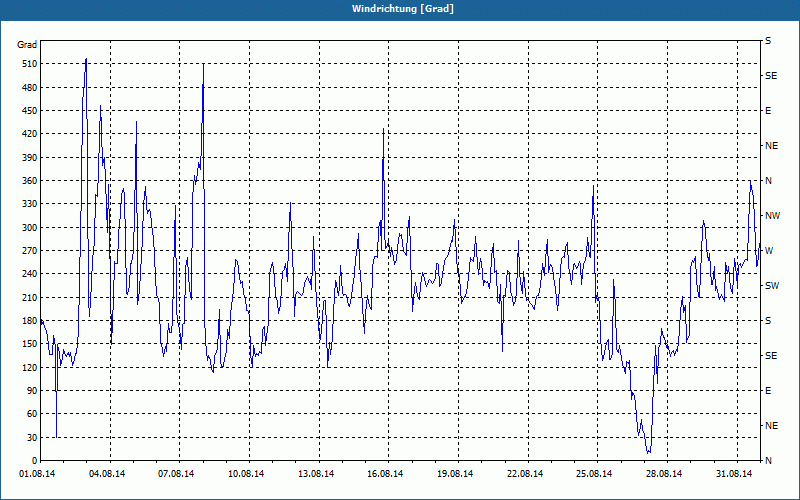Select the 0 value at the axis origin
The width and height of the screenshot is (800, 500).
tap(34, 461)
